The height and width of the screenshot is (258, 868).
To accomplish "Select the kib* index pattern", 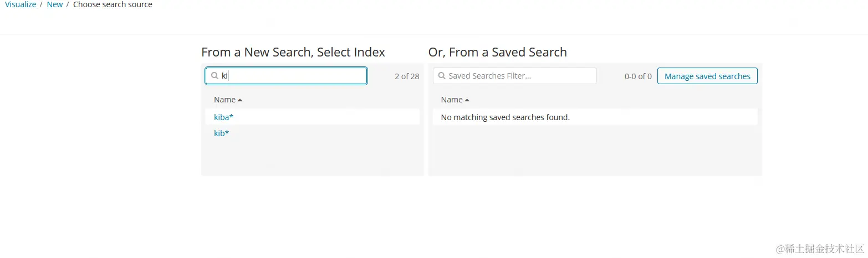I will [221, 133].
